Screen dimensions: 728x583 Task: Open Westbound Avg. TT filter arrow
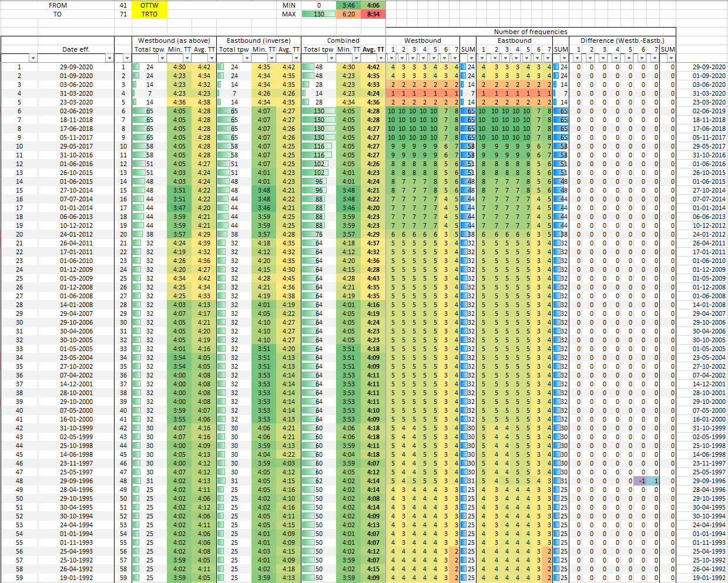[212, 58]
